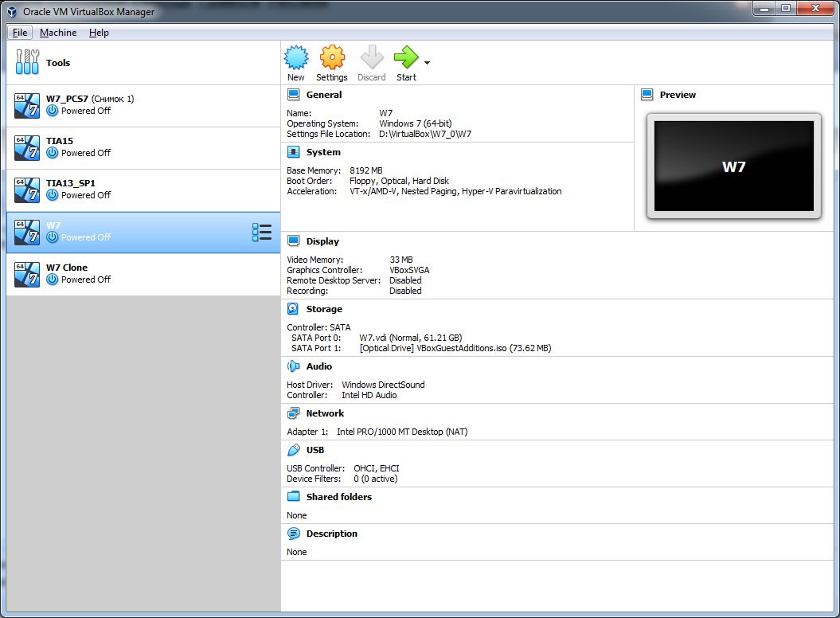The image size is (840, 618).
Task: Click the W7 Clone machine icon
Action: click(27, 275)
